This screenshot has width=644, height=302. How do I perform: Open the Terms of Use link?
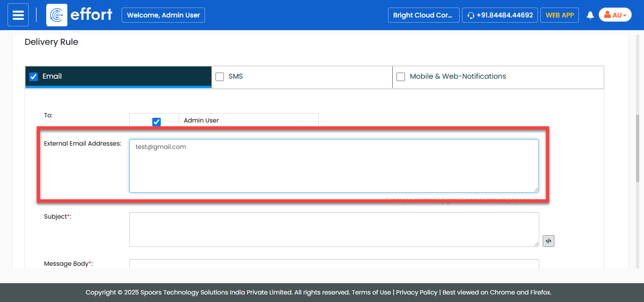click(371, 292)
